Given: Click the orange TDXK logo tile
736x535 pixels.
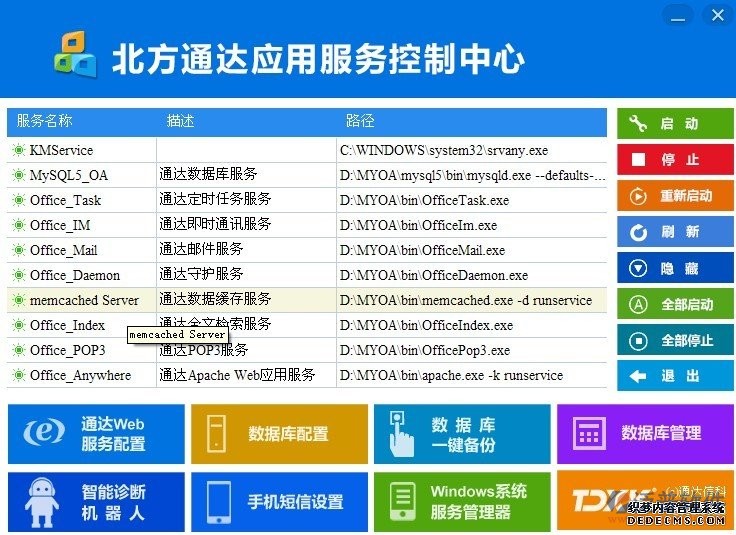Looking at the screenshot, I should (x=645, y=502).
